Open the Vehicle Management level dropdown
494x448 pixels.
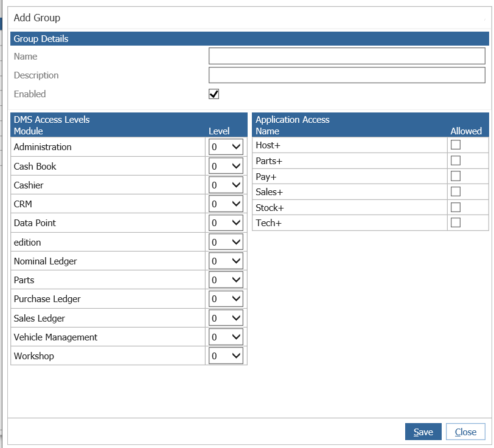[226, 336]
